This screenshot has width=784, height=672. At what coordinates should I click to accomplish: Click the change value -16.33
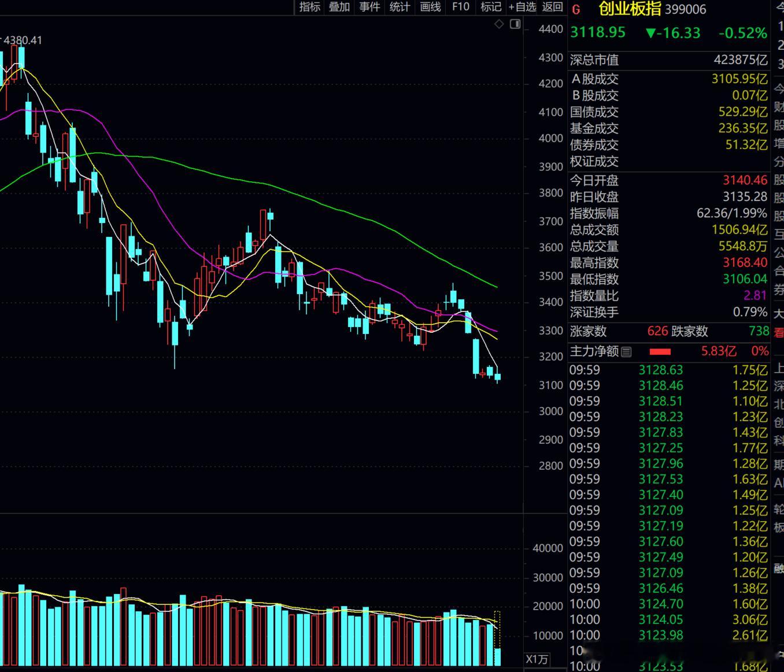point(673,33)
